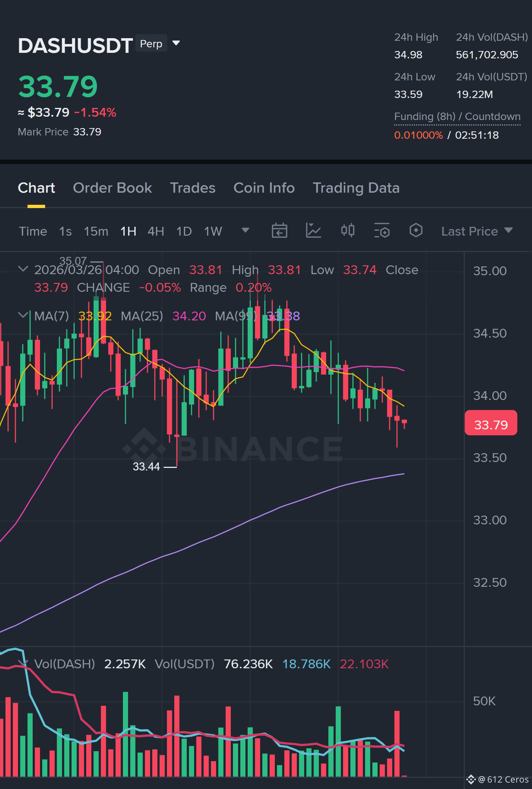Collapse the OHLC data line chevron

point(23,269)
